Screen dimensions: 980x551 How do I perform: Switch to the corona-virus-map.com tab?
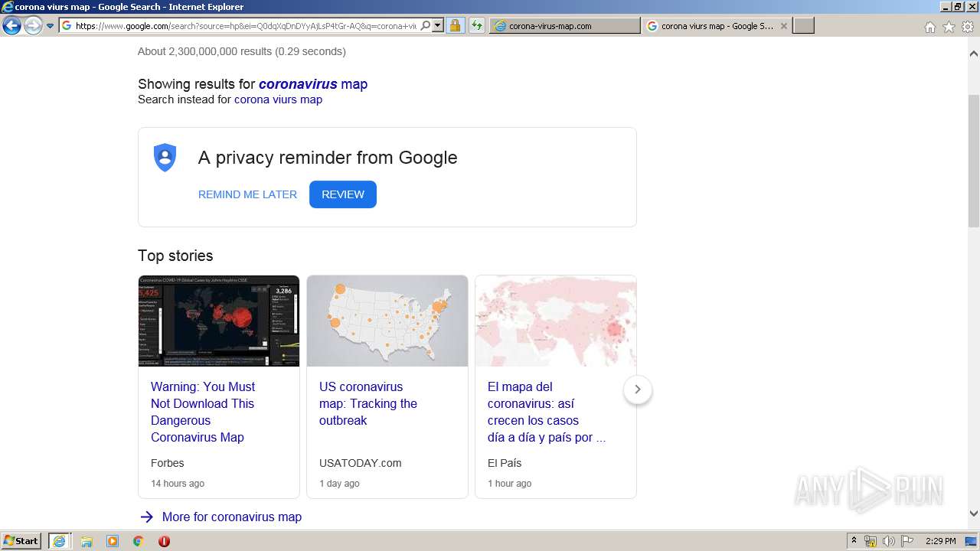tap(565, 26)
